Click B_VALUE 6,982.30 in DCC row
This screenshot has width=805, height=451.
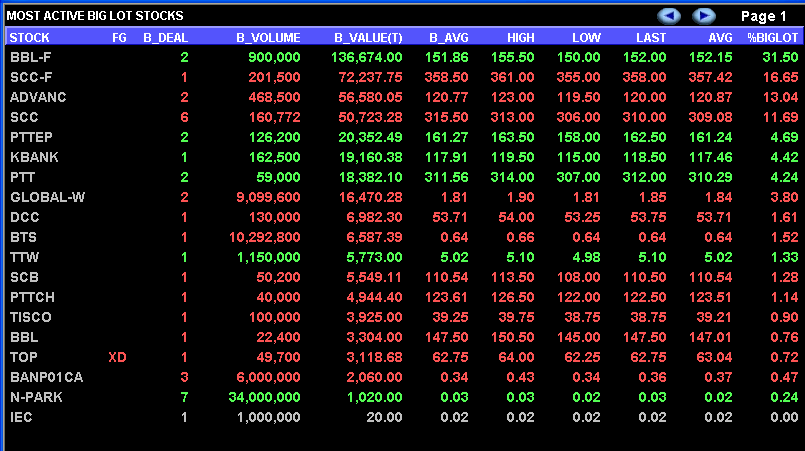(374, 217)
